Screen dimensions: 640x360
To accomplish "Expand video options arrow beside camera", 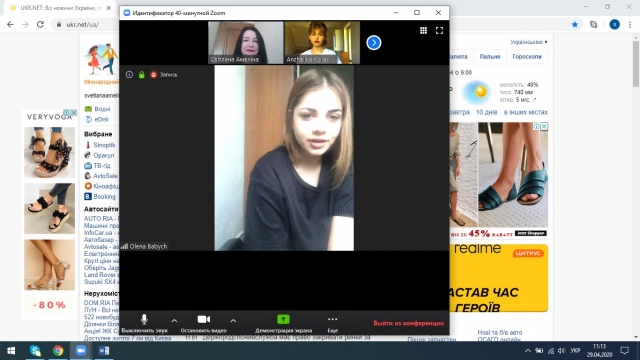I will (233, 321).
